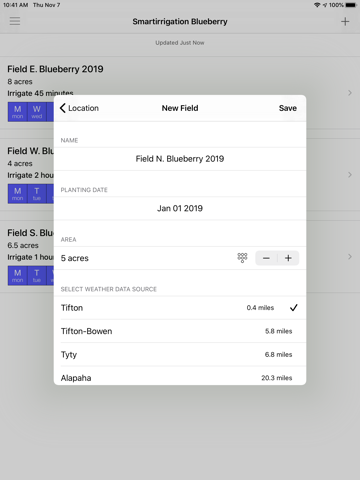This screenshot has height=480, width=360.
Task: Open Field E. Blueberry 2019 chevron
Action: click(350, 93)
